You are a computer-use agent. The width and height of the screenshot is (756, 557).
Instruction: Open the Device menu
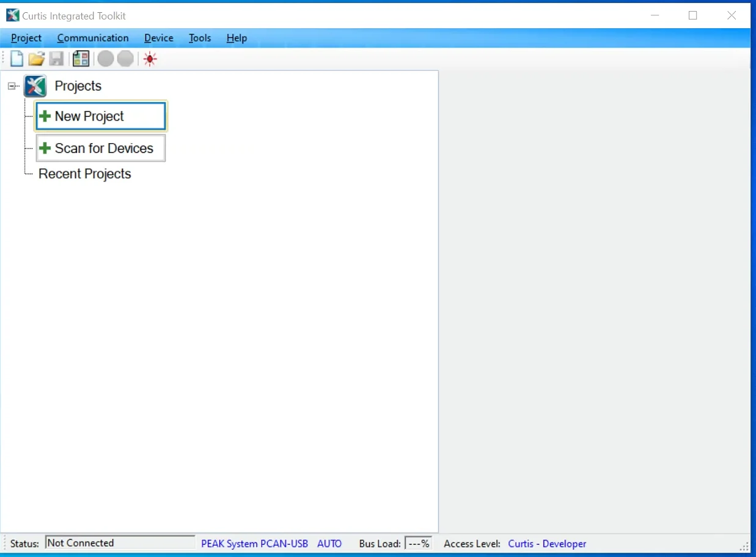pos(159,38)
